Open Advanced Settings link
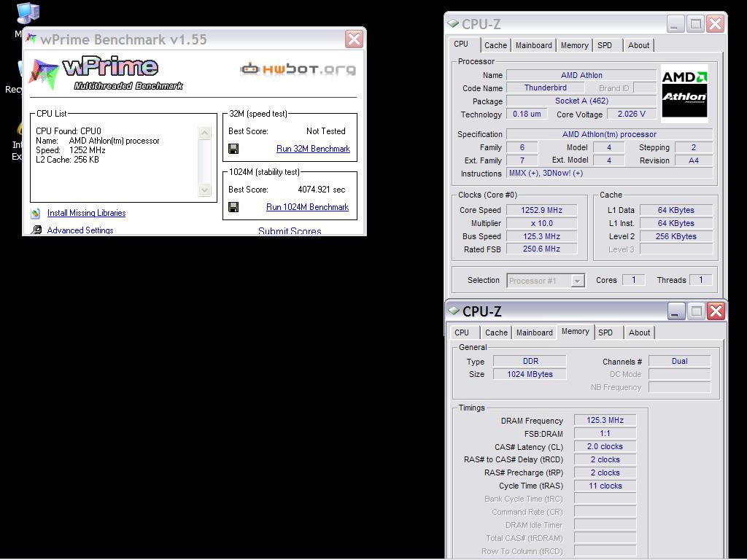Image resolution: width=747 pixels, height=560 pixels. [80, 230]
